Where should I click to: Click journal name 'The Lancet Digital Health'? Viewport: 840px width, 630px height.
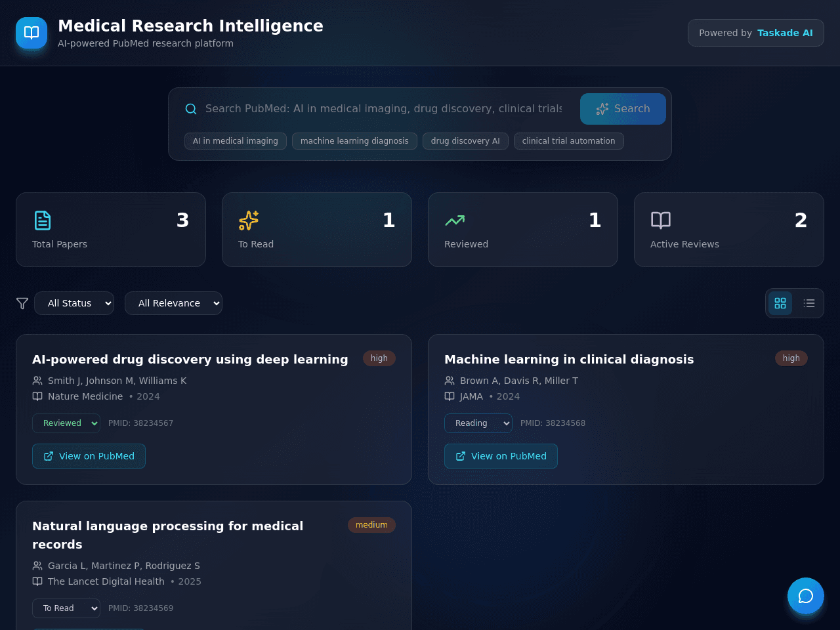click(x=106, y=581)
